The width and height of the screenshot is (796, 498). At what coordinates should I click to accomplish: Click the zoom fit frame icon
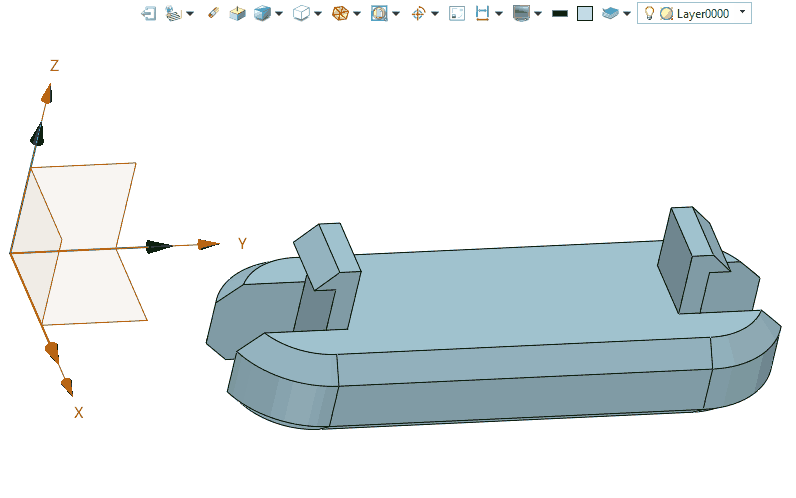(379, 14)
